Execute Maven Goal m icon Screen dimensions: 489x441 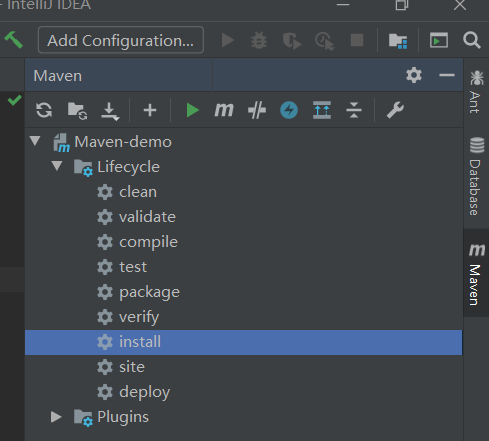click(224, 110)
